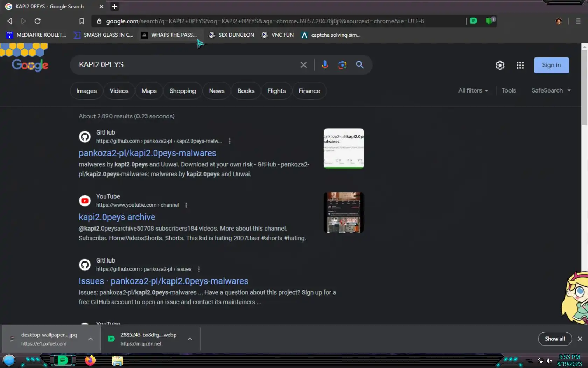Open the browser profile avatar
The height and width of the screenshot is (368, 588).
coord(559,21)
